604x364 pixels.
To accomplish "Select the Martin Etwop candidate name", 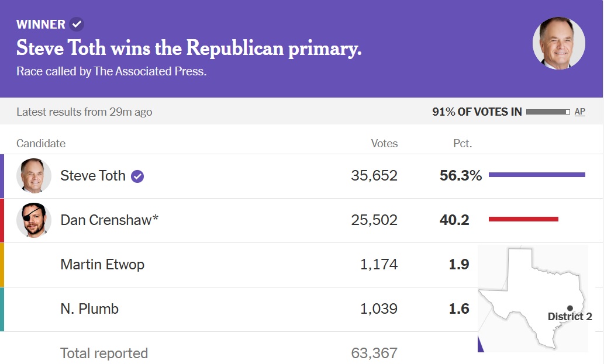I will (x=102, y=264).
